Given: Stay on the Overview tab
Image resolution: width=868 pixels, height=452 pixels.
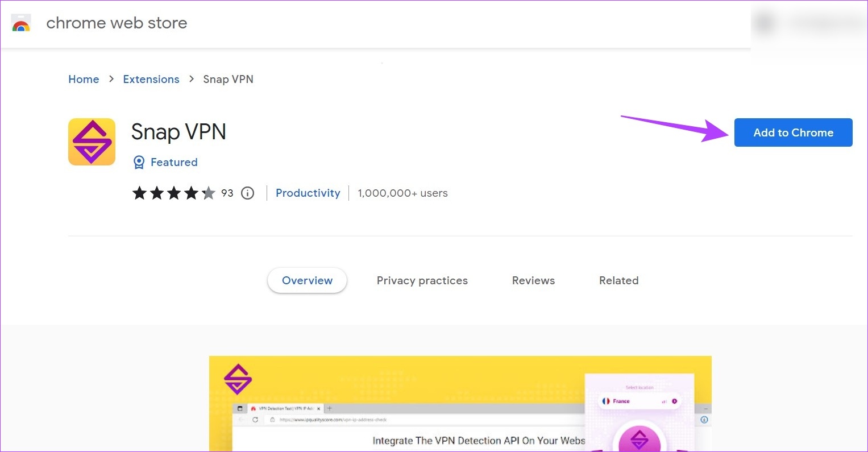Looking at the screenshot, I should click(x=307, y=280).
